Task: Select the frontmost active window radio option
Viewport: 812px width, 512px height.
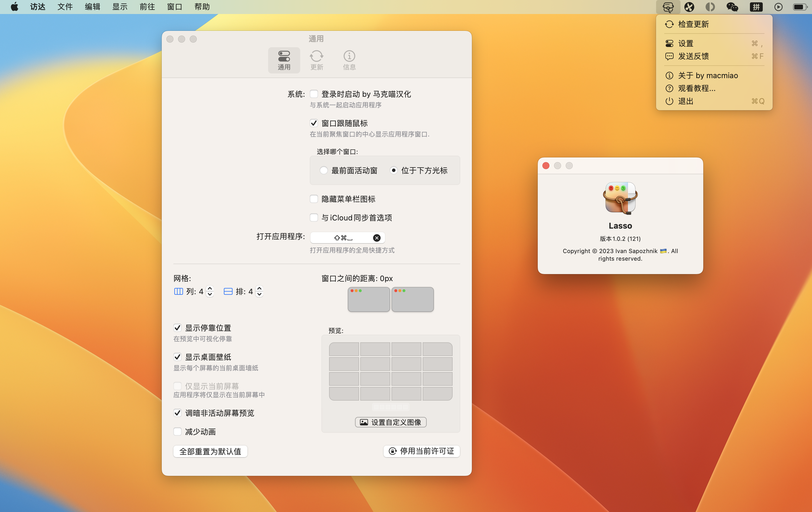Action: (324, 170)
